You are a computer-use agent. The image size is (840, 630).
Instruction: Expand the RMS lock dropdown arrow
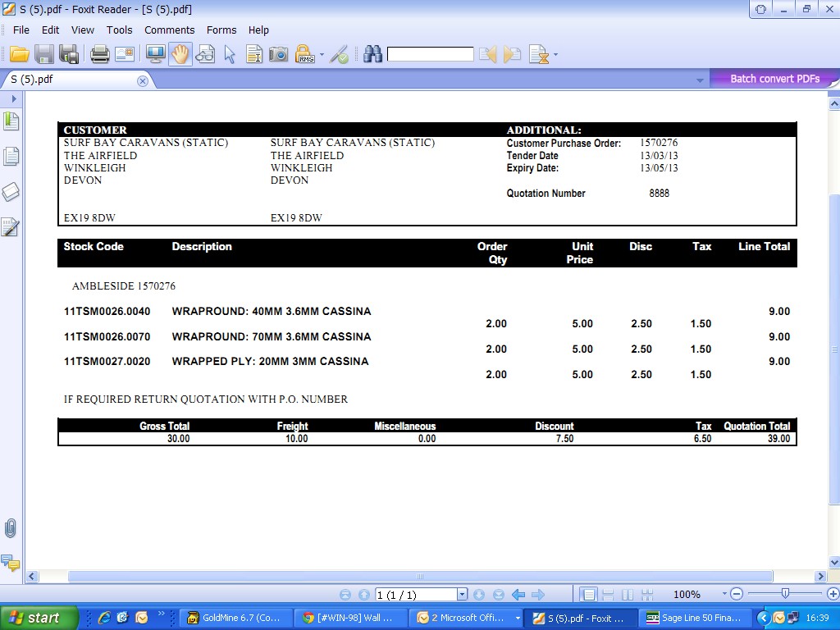point(322,56)
